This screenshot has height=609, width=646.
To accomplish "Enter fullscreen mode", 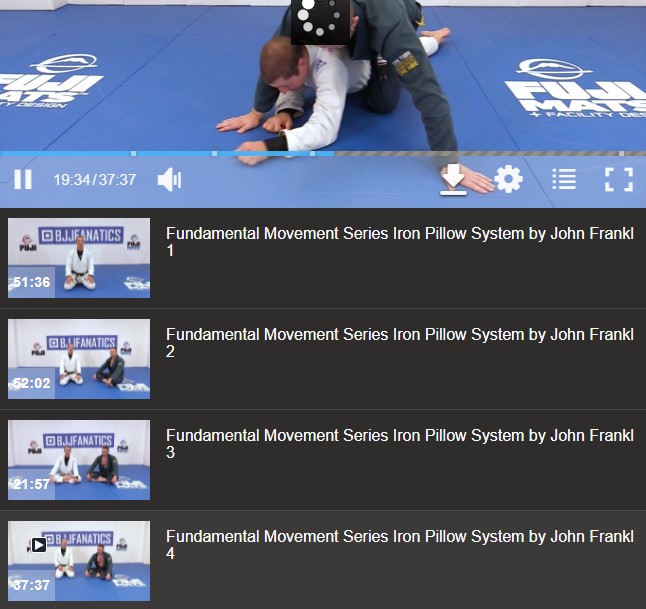I will point(619,179).
